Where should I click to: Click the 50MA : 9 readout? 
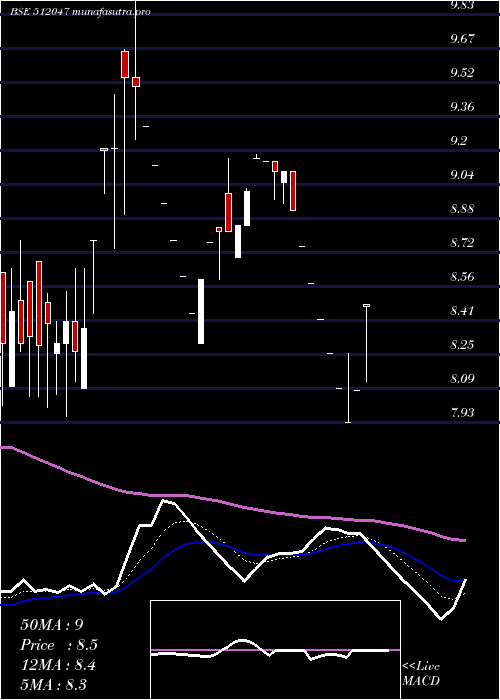52,625
